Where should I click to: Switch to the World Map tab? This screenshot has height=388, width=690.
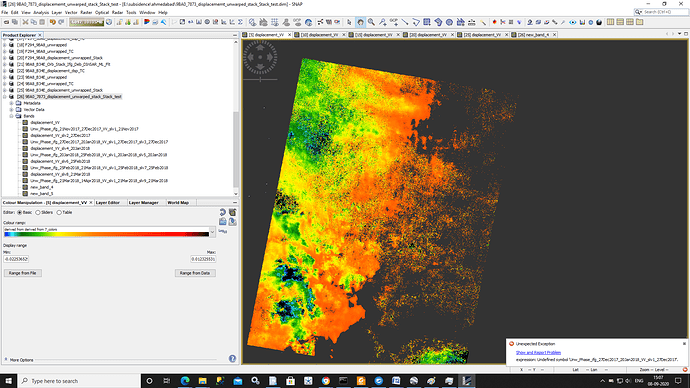[x=178, y=203]
